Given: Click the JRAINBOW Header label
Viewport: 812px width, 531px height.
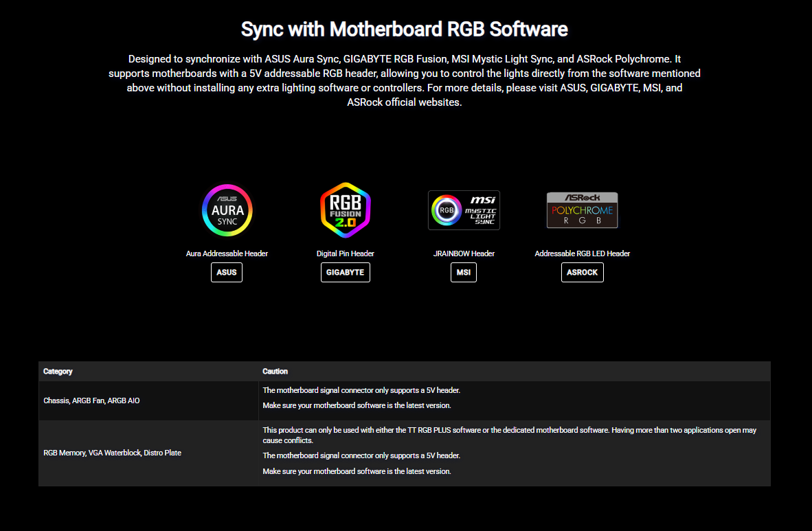Looking at the screenshot, I should click(464, 253).
